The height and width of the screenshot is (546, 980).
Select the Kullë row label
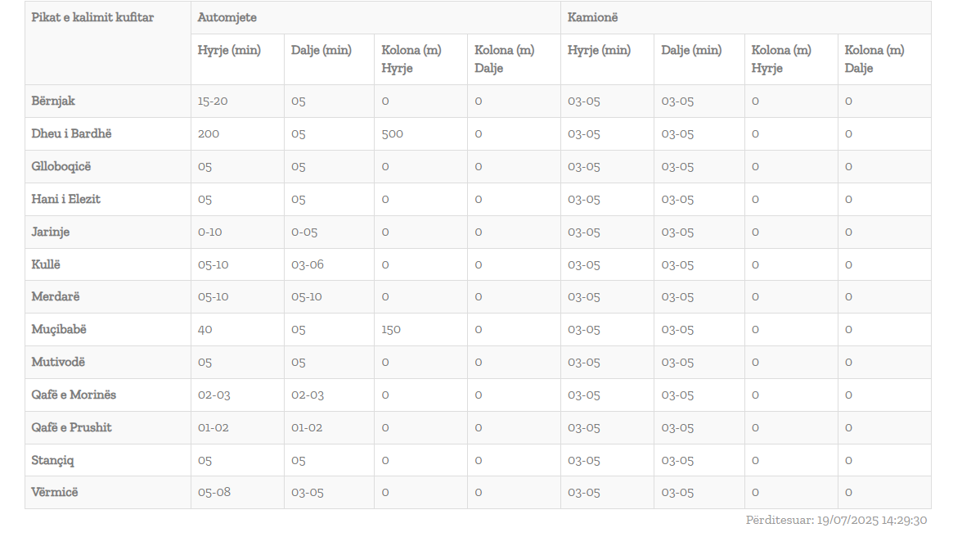(46, 264)
